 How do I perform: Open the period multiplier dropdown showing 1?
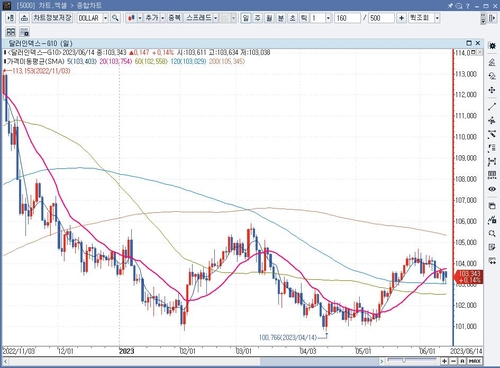click(x=328, y=18)
